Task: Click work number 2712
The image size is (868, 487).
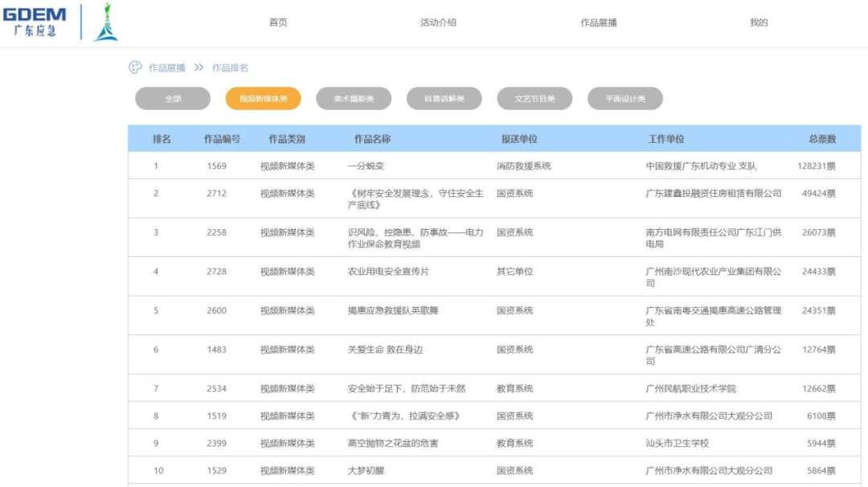Action: tap(216, 193)
